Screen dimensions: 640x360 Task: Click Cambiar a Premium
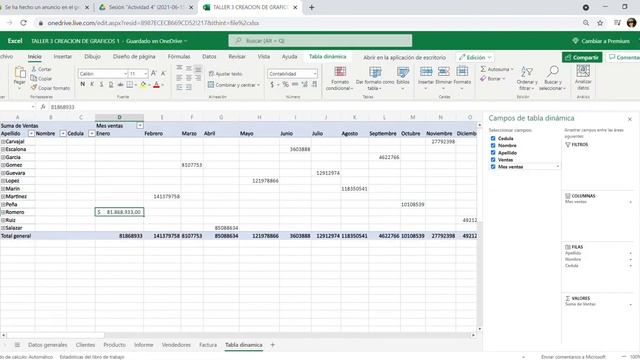tap(601, 41)
